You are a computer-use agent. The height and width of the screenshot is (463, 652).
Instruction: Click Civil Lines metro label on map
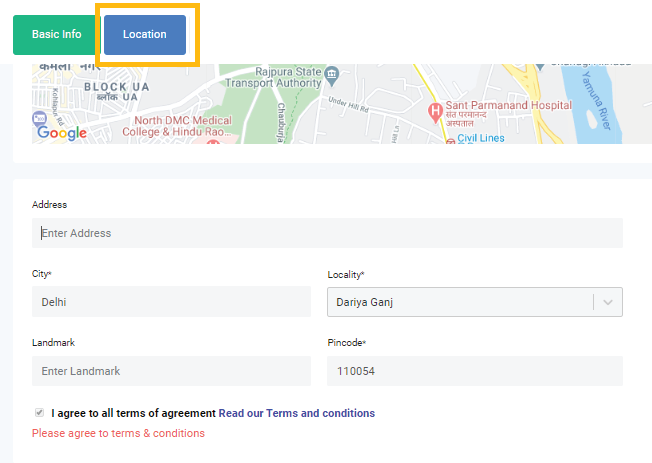481,138
